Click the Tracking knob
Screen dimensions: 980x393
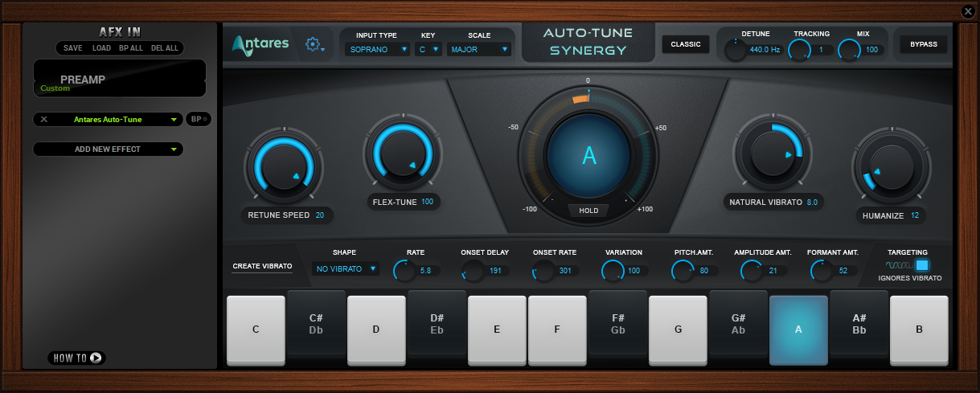(799, 51)
